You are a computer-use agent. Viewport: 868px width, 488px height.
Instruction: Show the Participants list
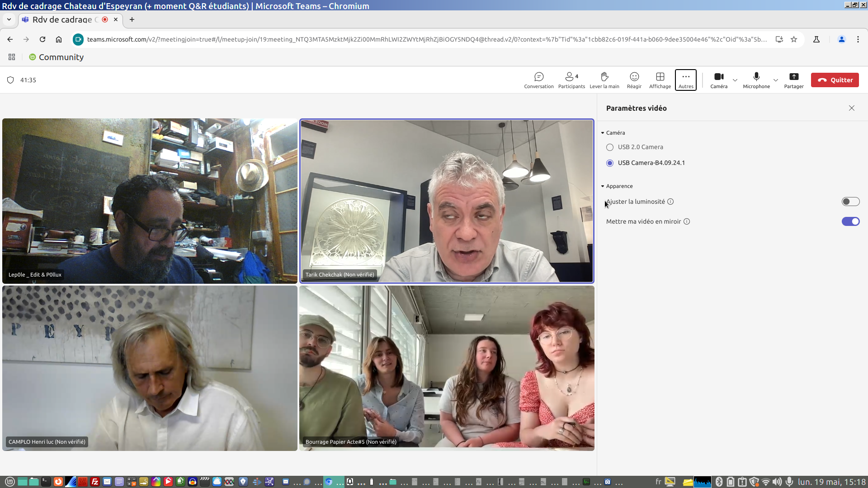[571, 80]
